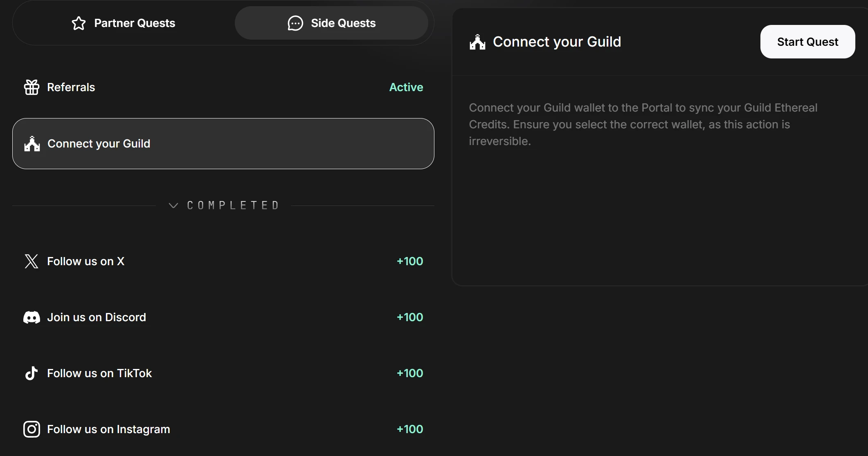Click the star icon beside Partner Quests
This screenshot has width=868, height=456.
(79, 23)
